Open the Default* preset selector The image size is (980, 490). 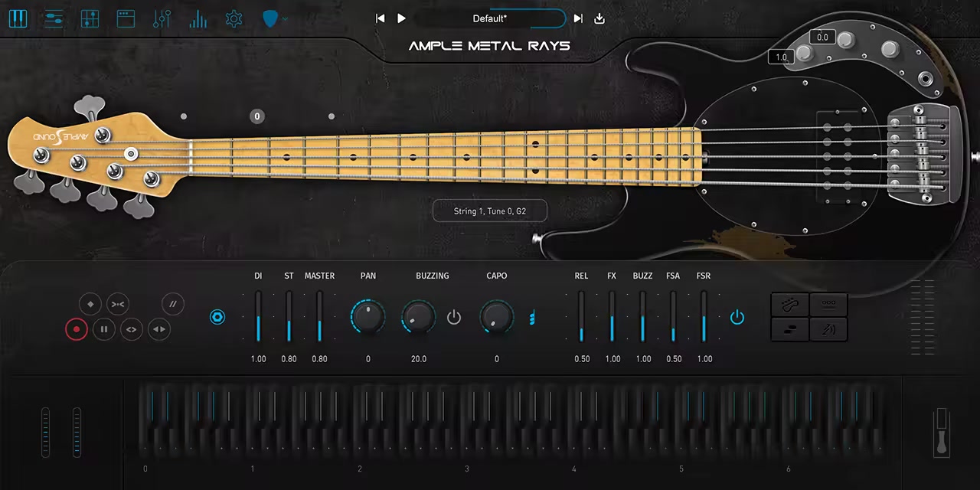click(490, 18)
